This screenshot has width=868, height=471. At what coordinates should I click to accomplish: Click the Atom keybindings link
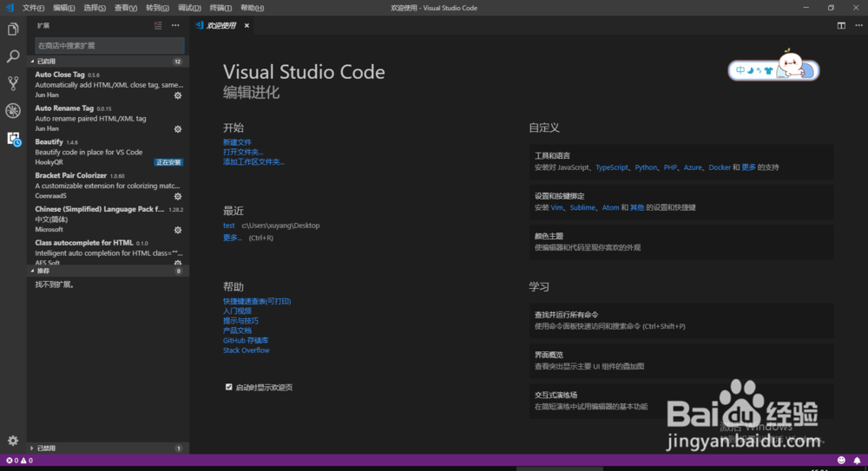pos(610,207)
